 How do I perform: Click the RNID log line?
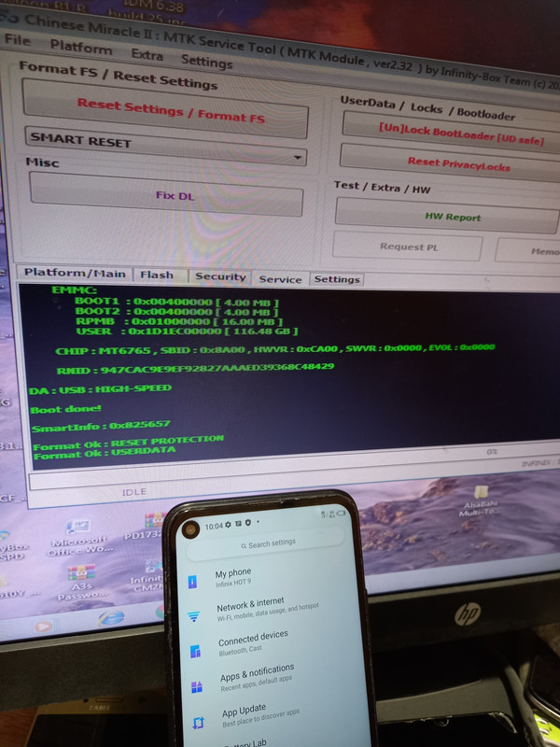(195, 368)
